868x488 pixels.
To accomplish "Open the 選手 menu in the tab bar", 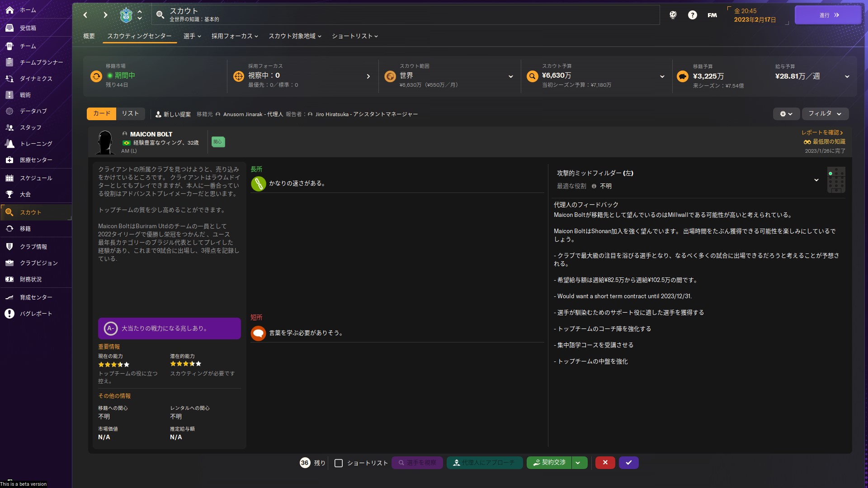I will pyautogui.click(x=192, y=36).
